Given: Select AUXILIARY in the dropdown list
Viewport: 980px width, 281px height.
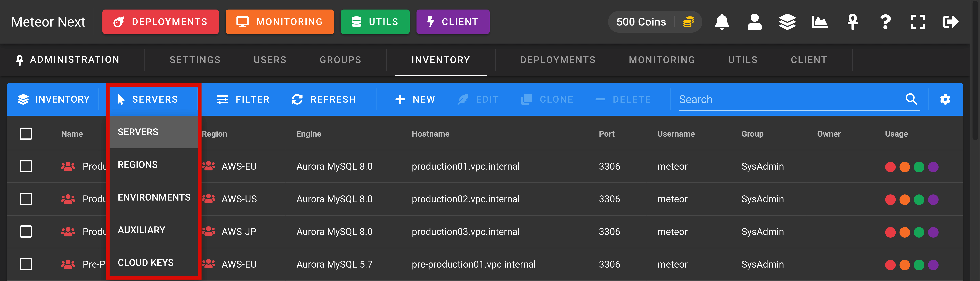Looking at the screenshot, I should [x=154, y=230].
